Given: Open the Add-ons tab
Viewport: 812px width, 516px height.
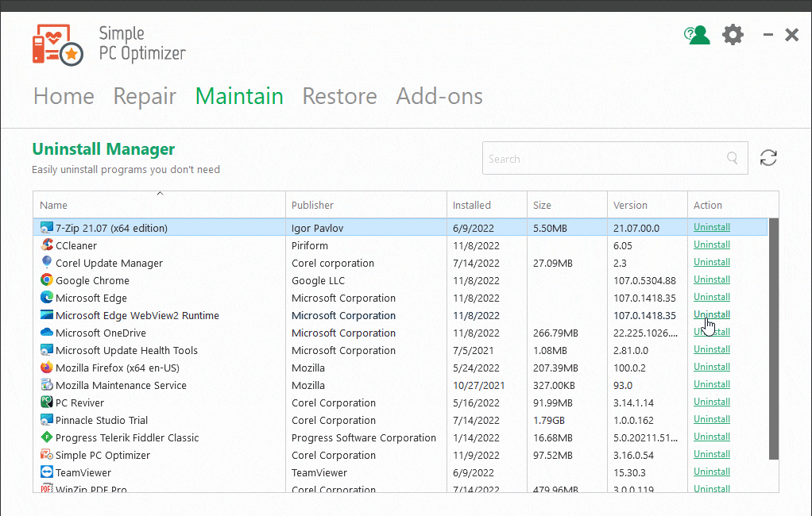Looking at the screenshot, I should 439,96.
